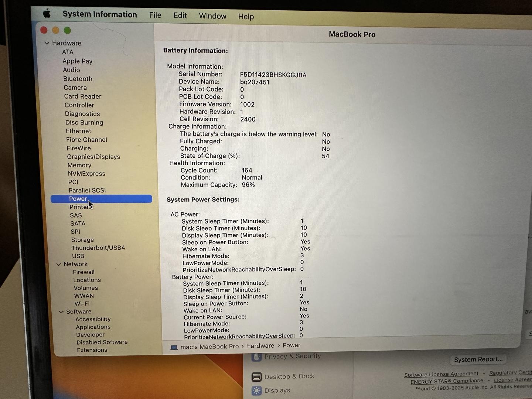Open Desktop & Dock icon in Settings
Image resolution: width=532 pixels, height=399 pixels.
coord(256,377)
